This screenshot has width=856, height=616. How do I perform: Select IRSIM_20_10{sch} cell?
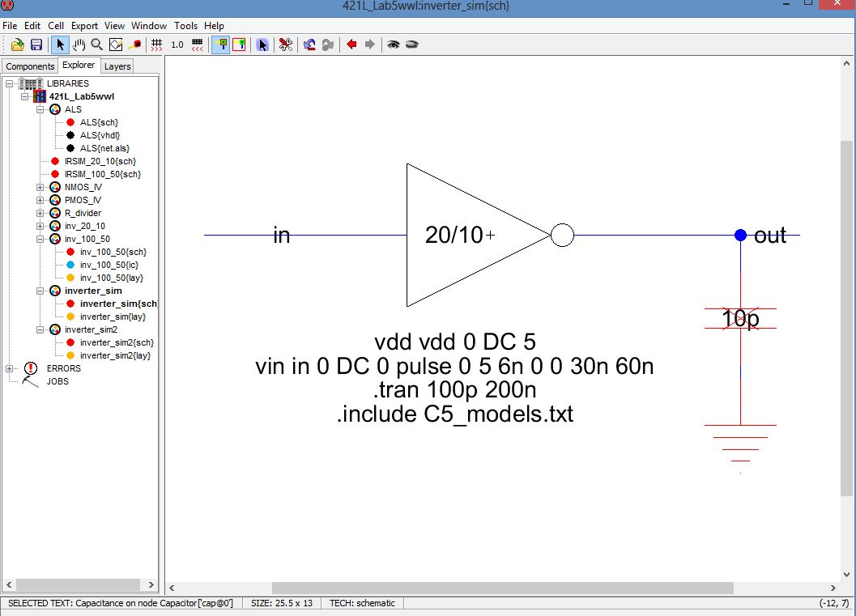coord(100,162)
